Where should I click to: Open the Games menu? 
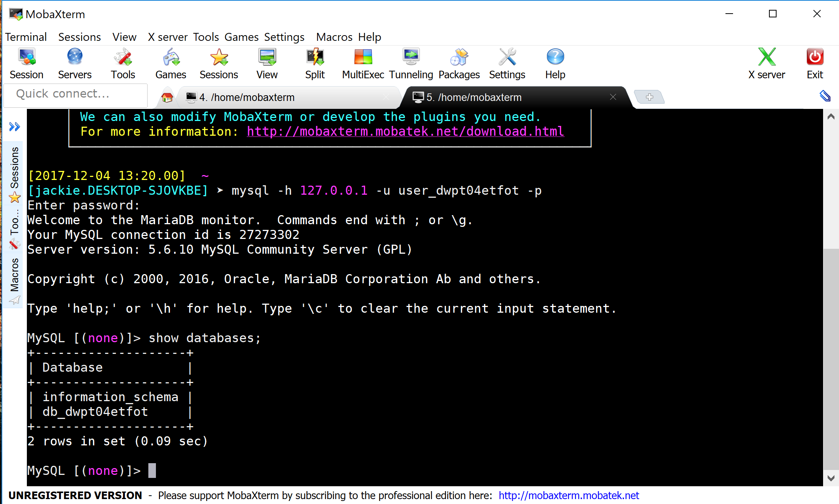tap(241, 37)
